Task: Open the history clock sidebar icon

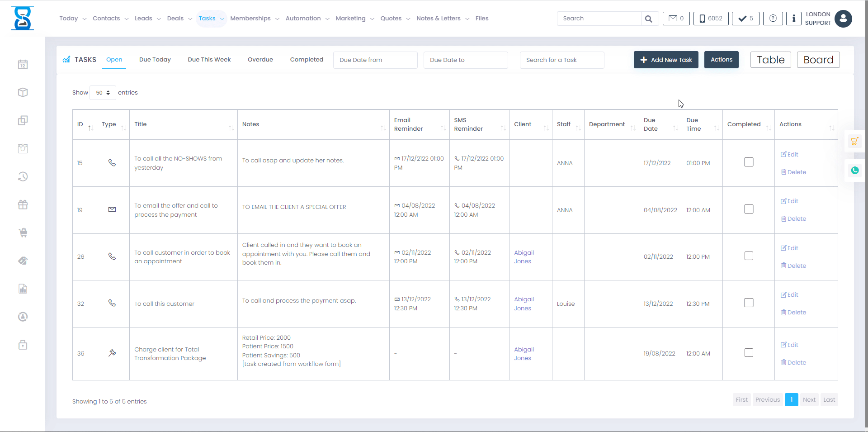Action: click(x=23, y=176)
